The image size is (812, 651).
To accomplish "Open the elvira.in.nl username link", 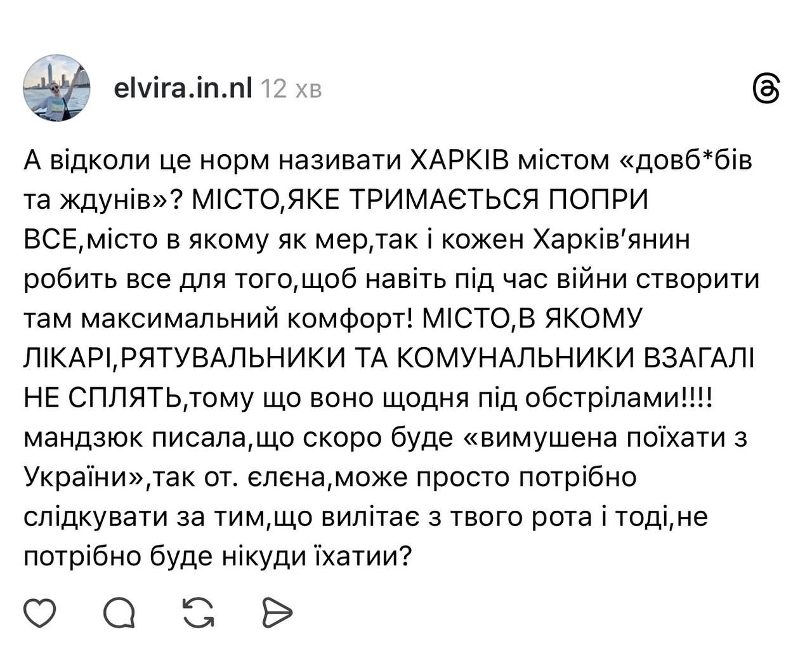I will (183, 88).
